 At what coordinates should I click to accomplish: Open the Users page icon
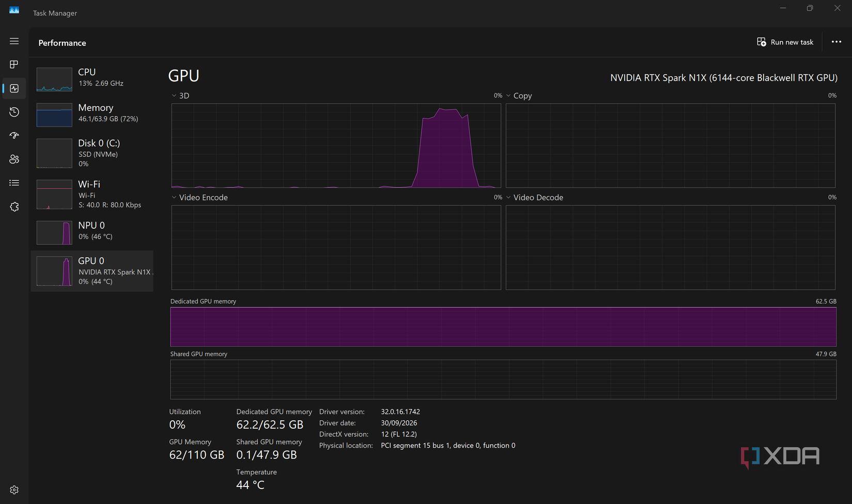pyautogui.click(x=14, y=159)
